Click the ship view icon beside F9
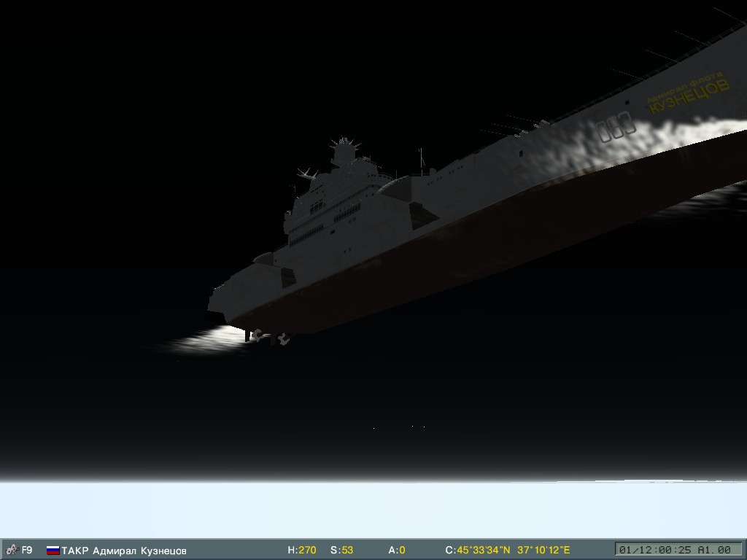The height and width of the screenshot is (560, 747). [x=12, y=550]
